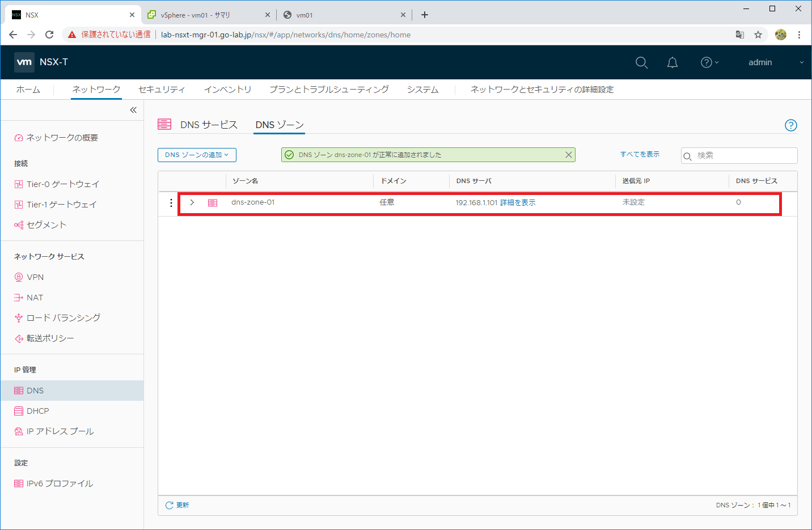This screenshot has width=812, height=530.
Task: Click the bookmark star icon in address bar
Action: (758, 35)
